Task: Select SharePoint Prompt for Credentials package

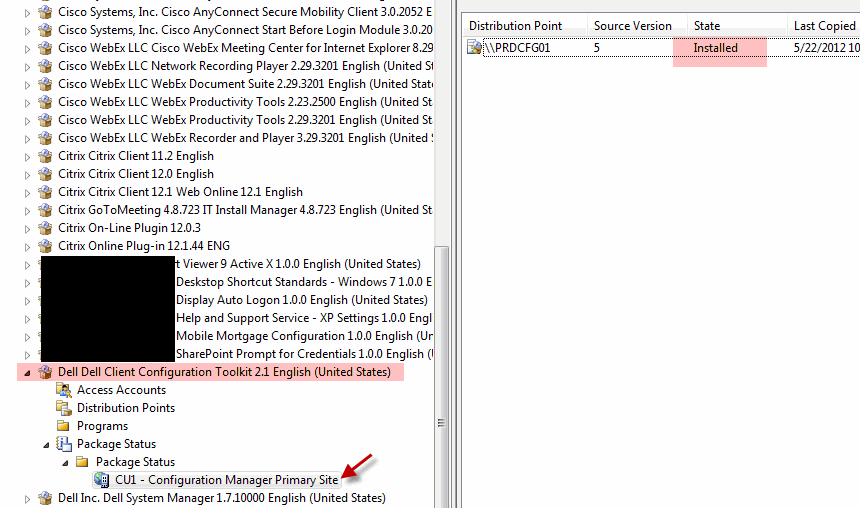Action: 304,354
